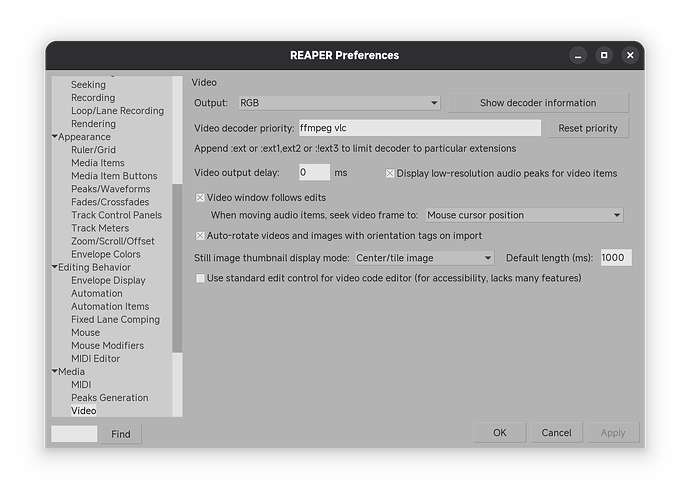Click the Reset priority button
690x498 pixels.
pyautogui.click(x=587, y=128)
